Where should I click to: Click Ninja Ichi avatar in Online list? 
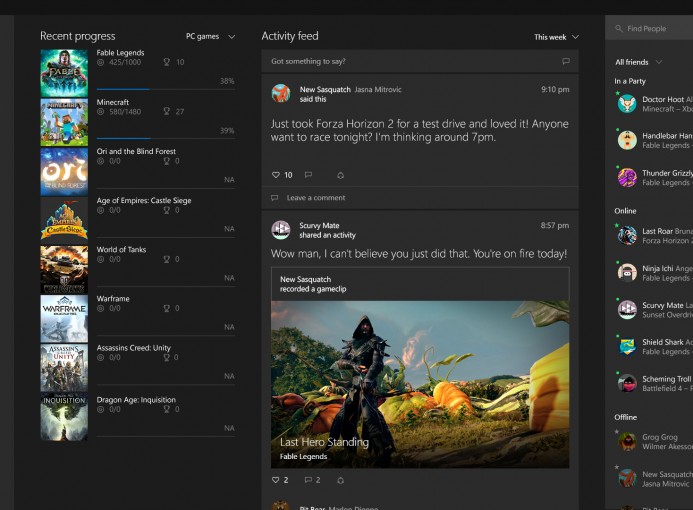(627, 273)
